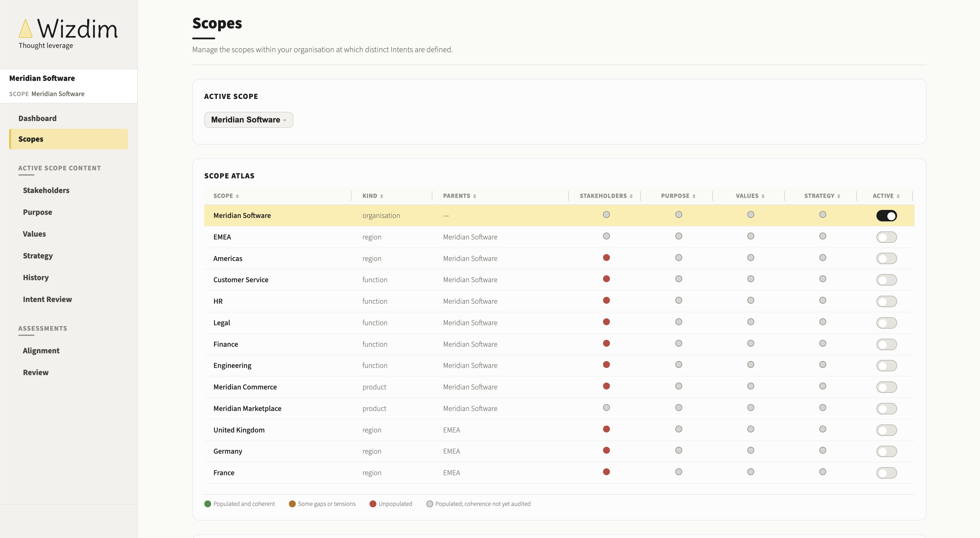The image size is (980, 538).
Task: Click United Kingdom stakeholders red dot
Action: [x=606, y=429]
